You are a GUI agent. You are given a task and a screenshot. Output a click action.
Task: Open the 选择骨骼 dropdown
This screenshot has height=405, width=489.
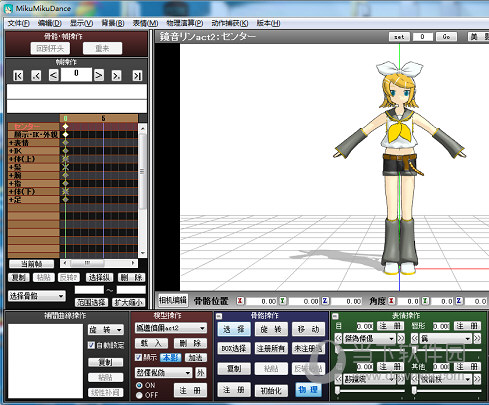[37, 296]
